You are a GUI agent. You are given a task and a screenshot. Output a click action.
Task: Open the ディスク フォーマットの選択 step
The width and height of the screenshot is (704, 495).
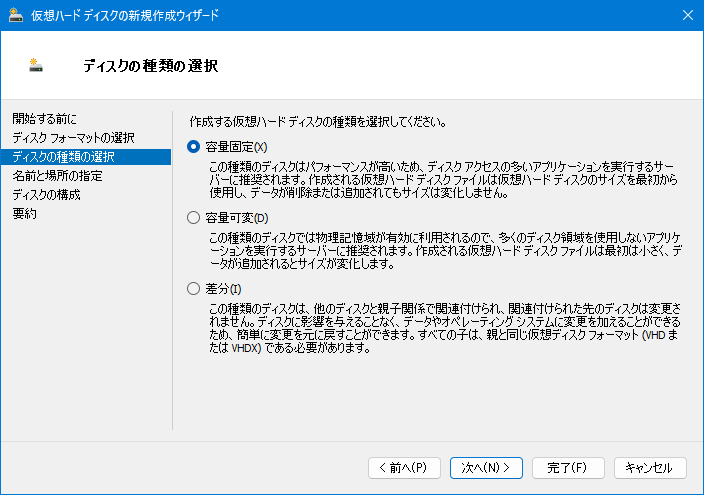(73, 138)
